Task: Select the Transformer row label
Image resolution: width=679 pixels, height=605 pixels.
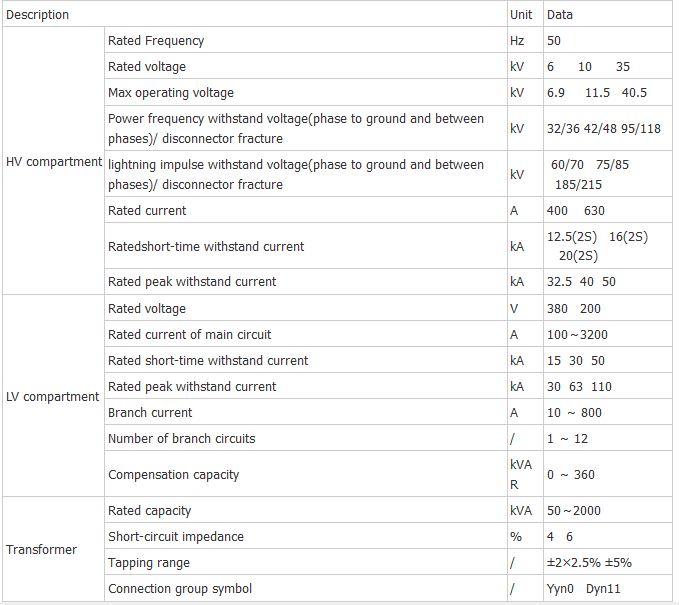Action: click(41, 550)
